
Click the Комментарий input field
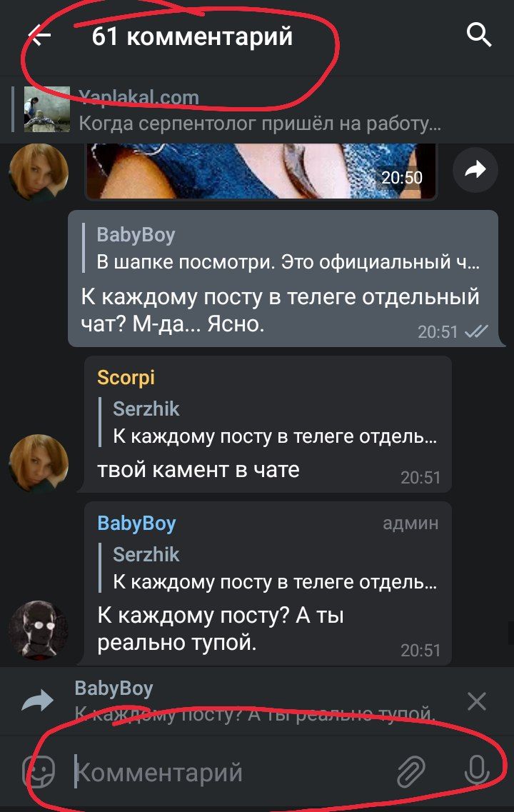tap(233, 772)
